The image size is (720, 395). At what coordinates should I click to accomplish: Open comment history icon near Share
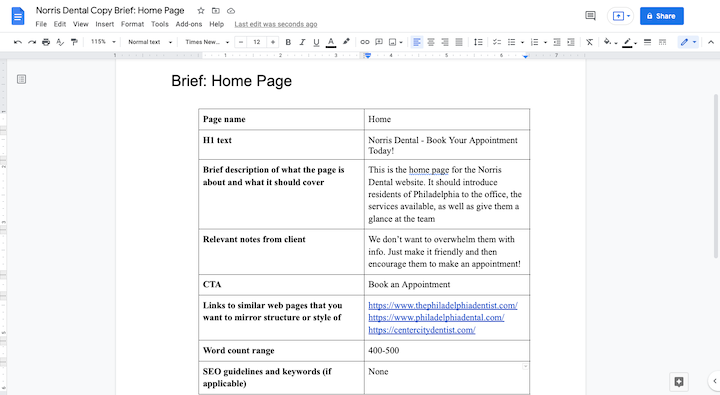point(591,16)
